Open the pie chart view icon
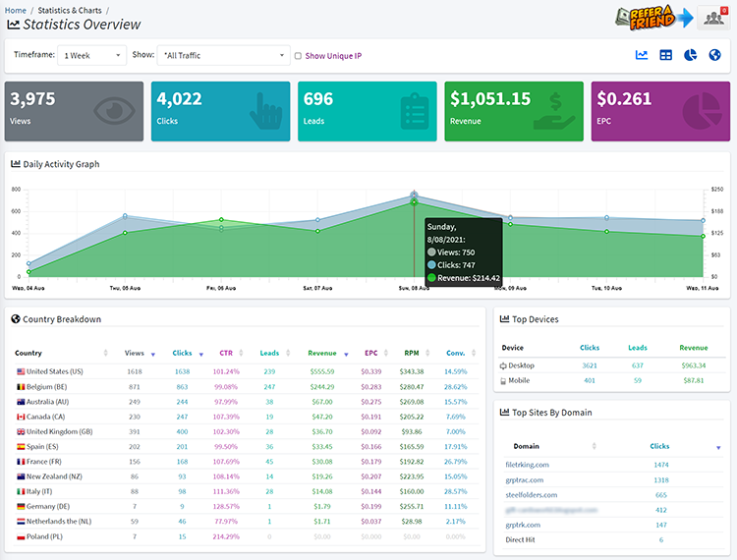The height and width of the screenshot is (560, 737). pyautogui.click(x=691, y=55)
